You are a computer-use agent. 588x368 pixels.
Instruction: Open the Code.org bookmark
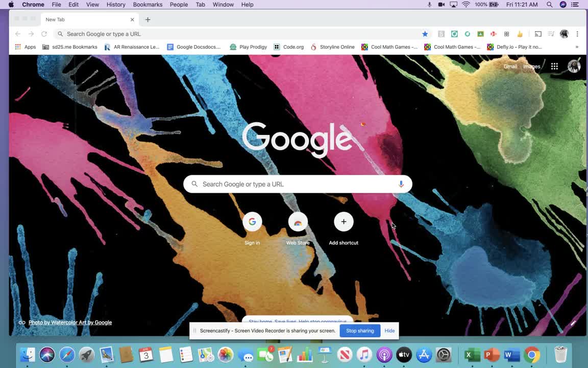click(289, 47)
